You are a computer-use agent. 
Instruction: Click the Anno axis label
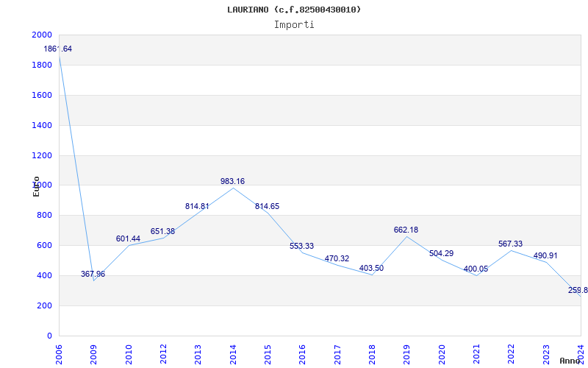pos(570,361)
